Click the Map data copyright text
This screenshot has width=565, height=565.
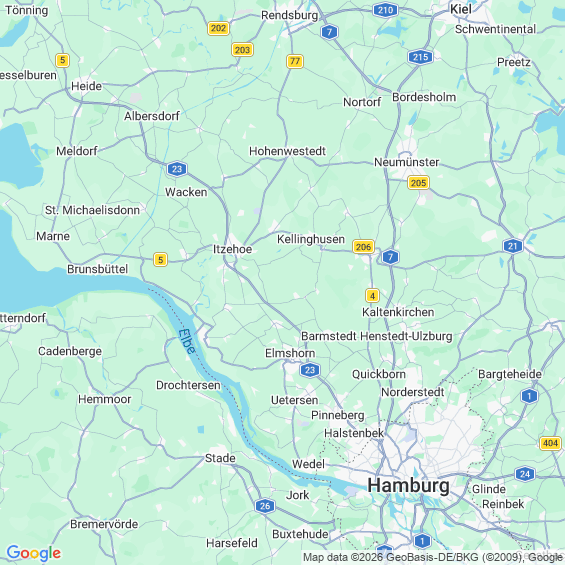[433, 558]
